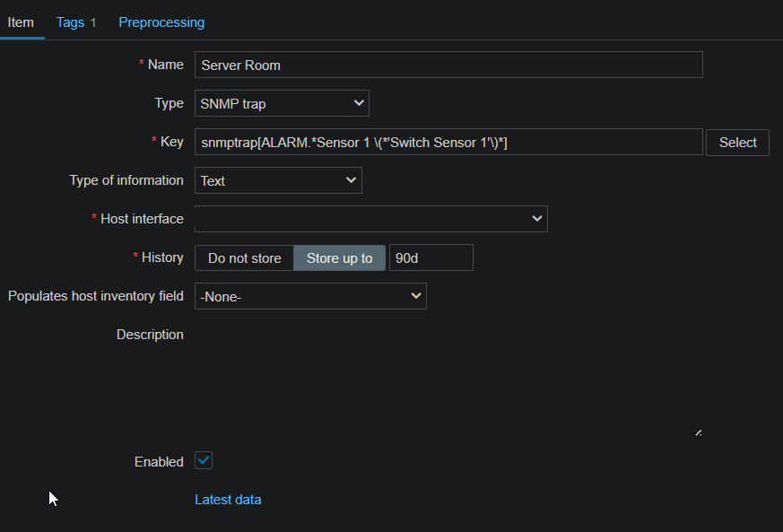
Task: Open the Host interface dropdown
Action: point(370,219)
